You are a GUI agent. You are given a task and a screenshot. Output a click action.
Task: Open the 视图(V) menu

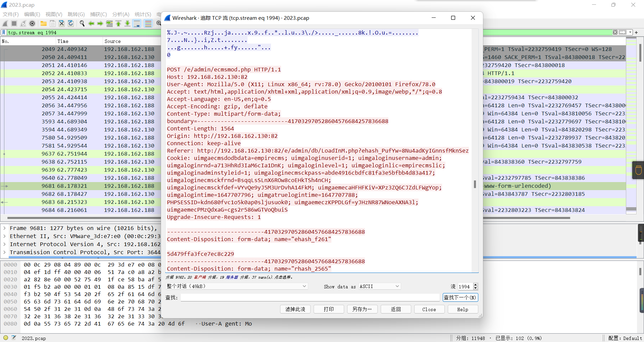click(54, 14)
